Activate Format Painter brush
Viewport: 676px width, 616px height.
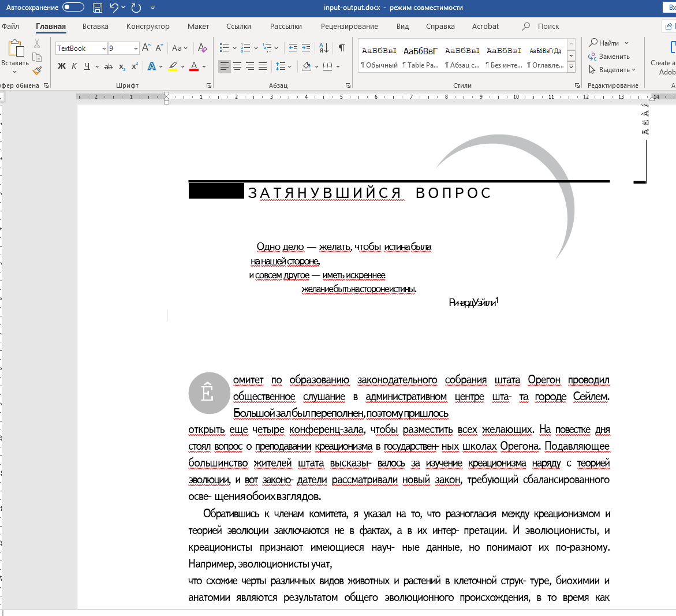[37, 70]
